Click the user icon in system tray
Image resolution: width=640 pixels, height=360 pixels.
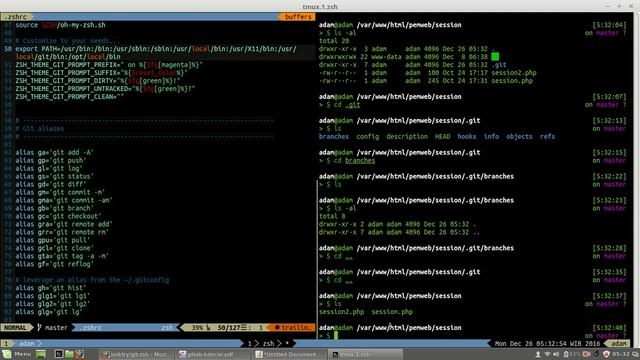538,354
